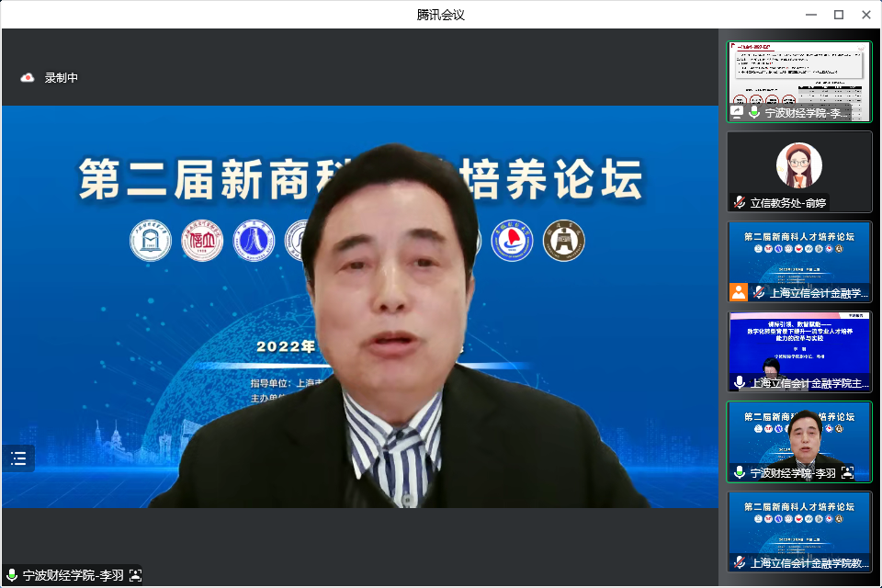Click the green mic icon on the top shared-screen thumbnail
This screenshot has height=588, width=882.
click(x=754, y=112)
